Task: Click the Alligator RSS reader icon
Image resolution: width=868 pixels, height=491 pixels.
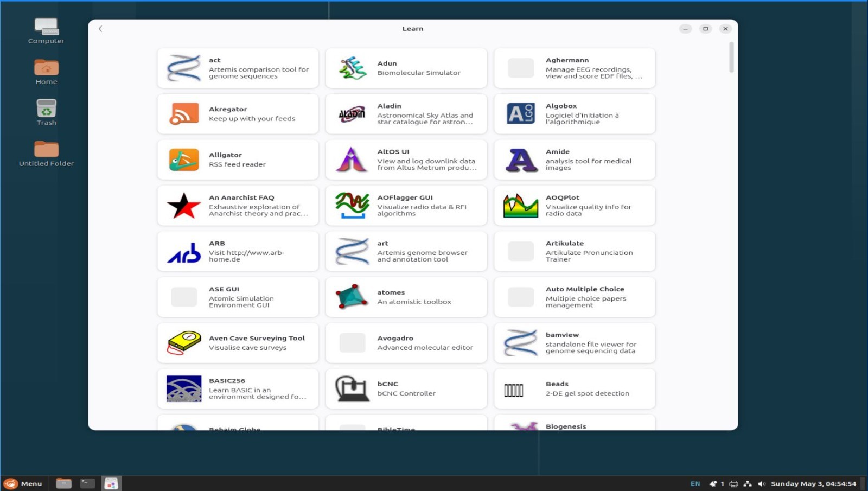Action: click(x=184, y=160)
